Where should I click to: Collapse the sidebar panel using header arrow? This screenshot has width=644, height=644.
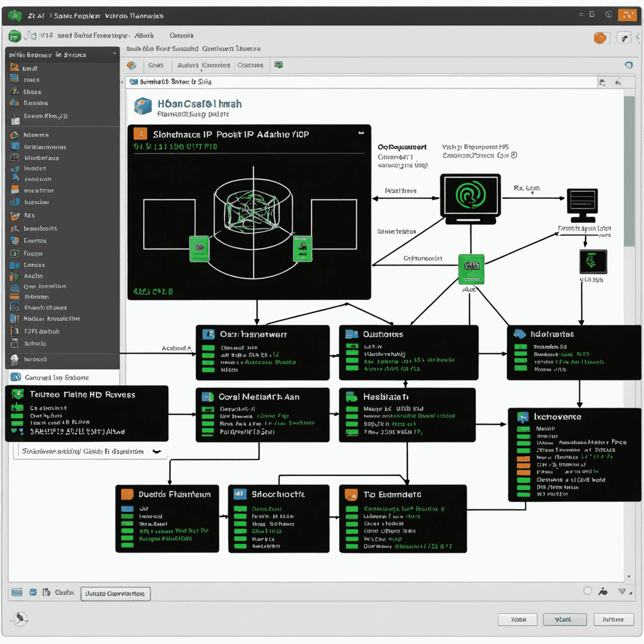coord(114,54)
